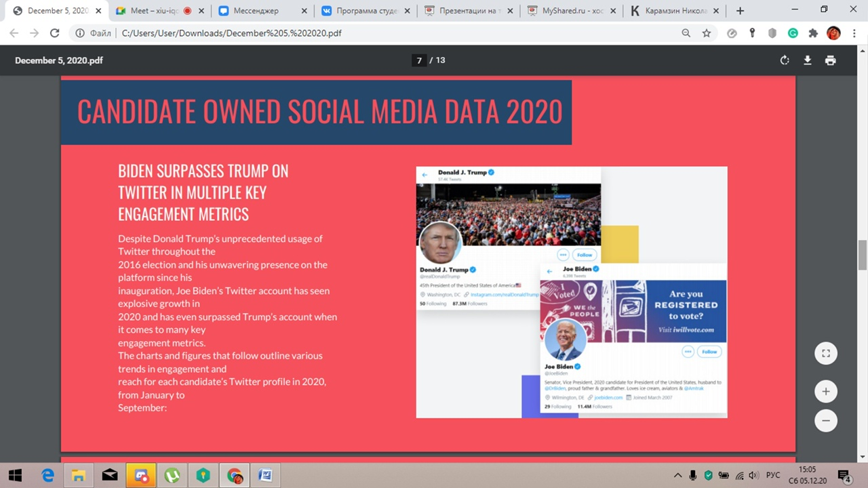Launch Edge from the taskbar
Image resolution: width=868 pixels, height=488 pixels.
48,475
